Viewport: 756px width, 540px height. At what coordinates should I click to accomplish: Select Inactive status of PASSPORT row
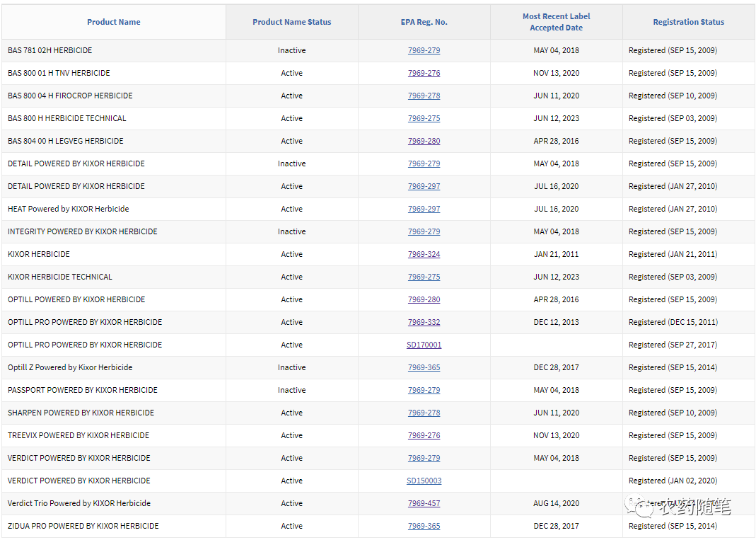point(291,391)
